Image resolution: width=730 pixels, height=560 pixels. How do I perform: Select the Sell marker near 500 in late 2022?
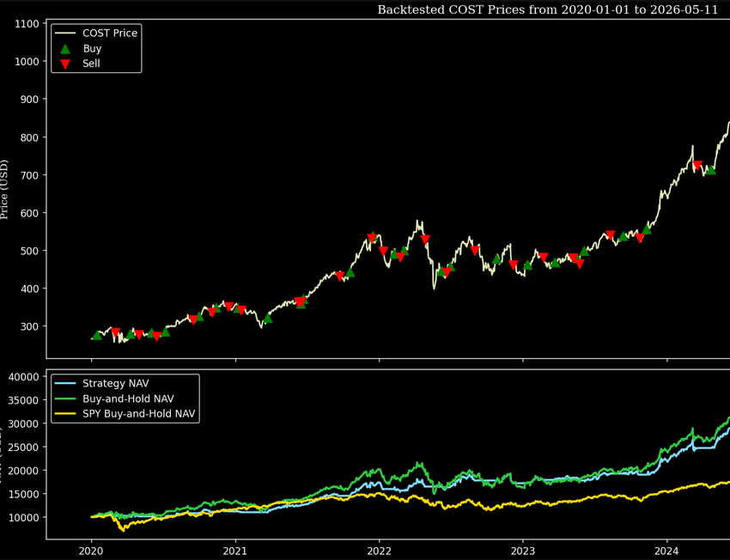475,251
